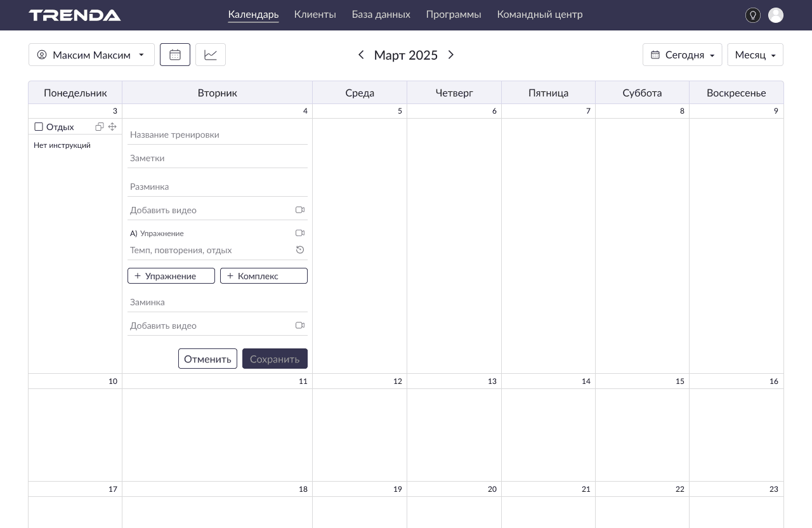This screenshot has height=528, width=812.
Task: Open exercise history clock icon
Action: pos(300,250)
